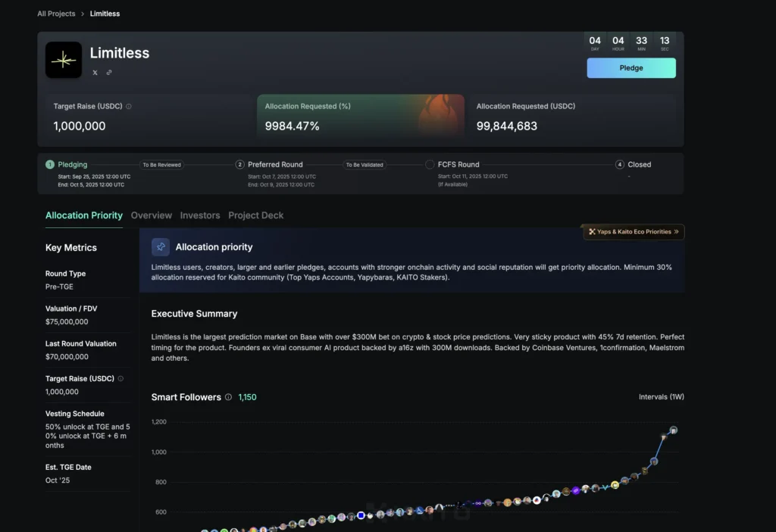Click the Limitless project logo
The image size is (776, 532).
click(64, 60)
